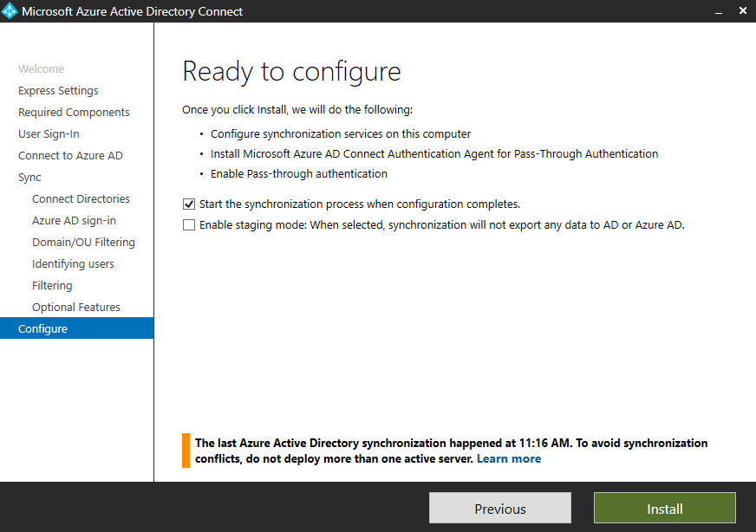
Task: Click the Azure AD Connect logo icon
Action: click(10, 11)
